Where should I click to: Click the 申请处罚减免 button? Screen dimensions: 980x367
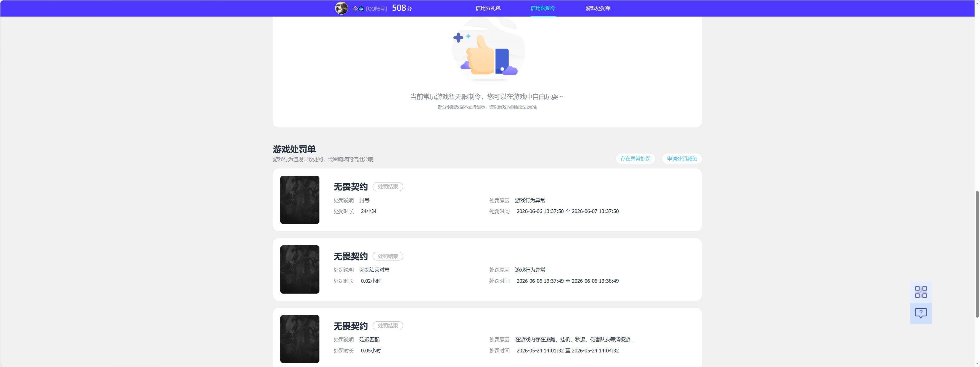point(682,159)
